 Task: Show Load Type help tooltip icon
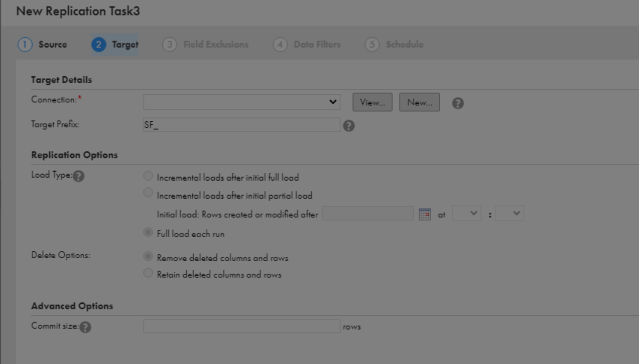78,176
